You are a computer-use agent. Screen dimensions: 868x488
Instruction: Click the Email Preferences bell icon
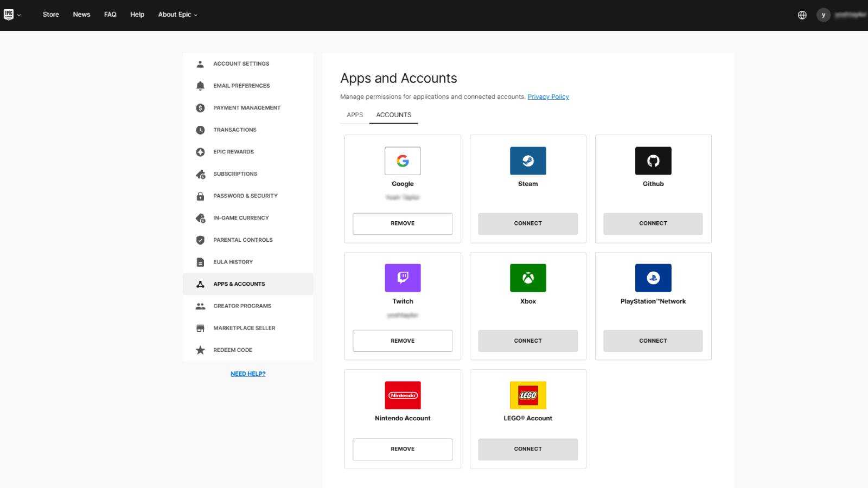click(200, 86)
